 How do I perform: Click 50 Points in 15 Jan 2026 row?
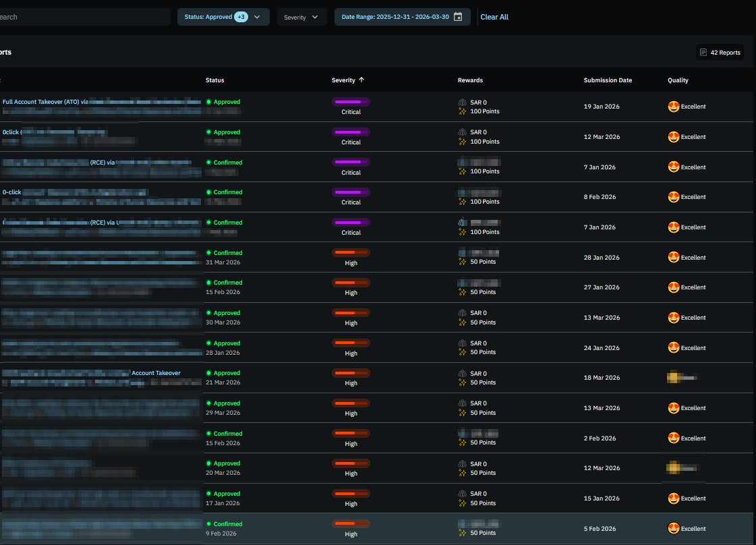(x=483, y=503)
